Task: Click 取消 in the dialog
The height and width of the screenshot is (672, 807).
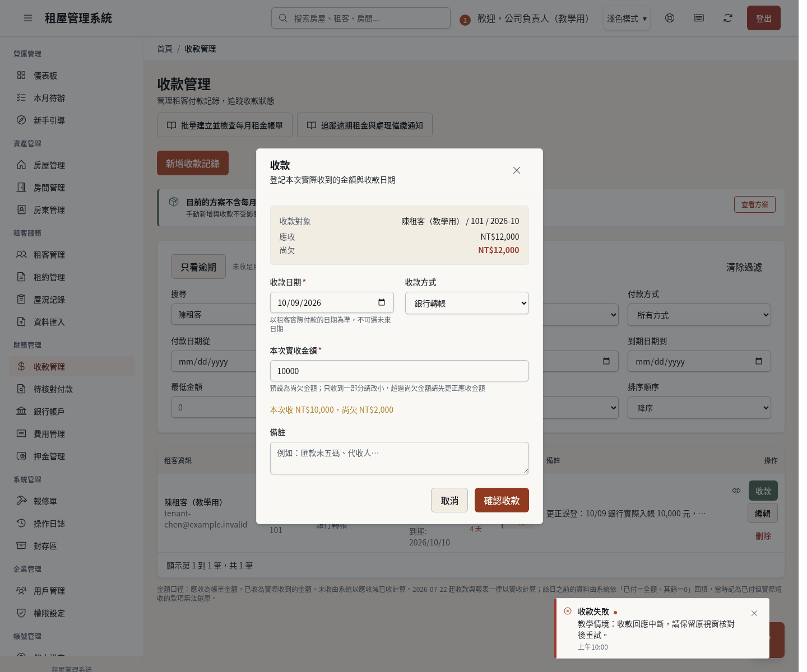Action: pyautogui.click(x=449, y=500)
